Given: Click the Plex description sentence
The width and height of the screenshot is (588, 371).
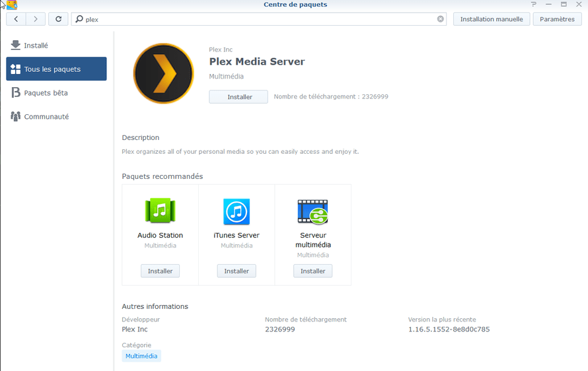Looking at the screenshot, I should [240, 152].
